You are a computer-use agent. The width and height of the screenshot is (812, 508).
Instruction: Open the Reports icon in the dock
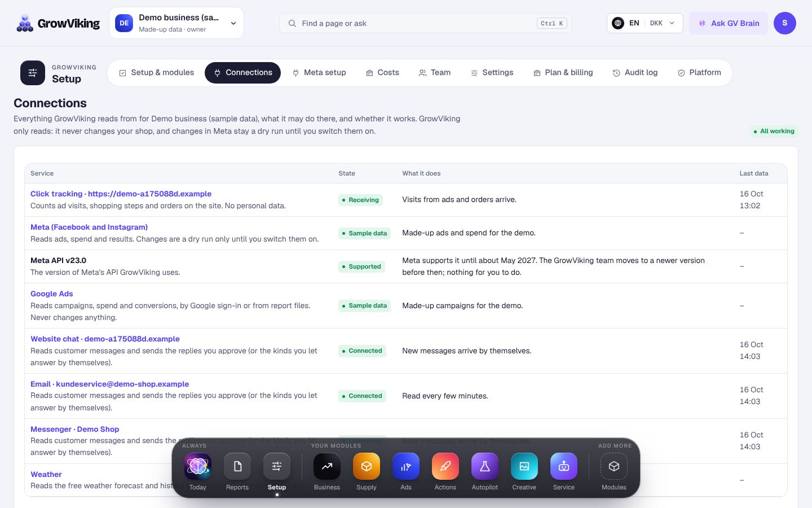237,466
